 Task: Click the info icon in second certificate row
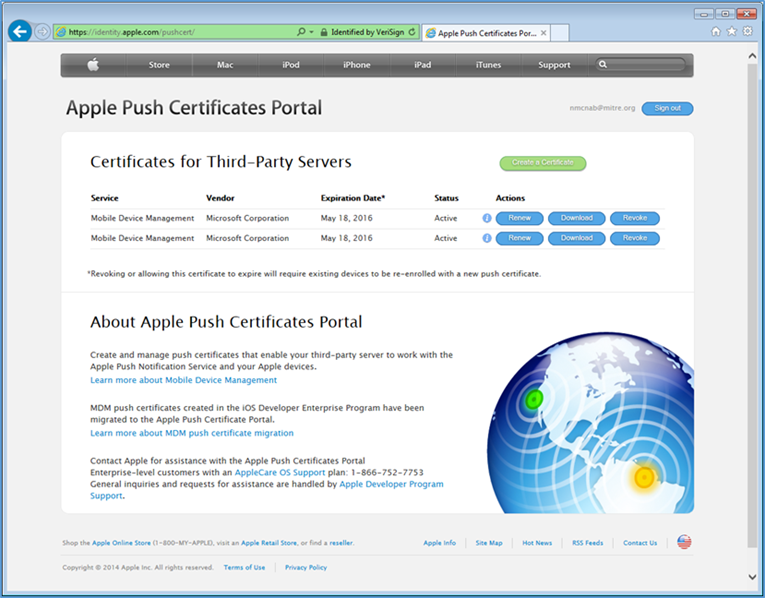[486, 238]
